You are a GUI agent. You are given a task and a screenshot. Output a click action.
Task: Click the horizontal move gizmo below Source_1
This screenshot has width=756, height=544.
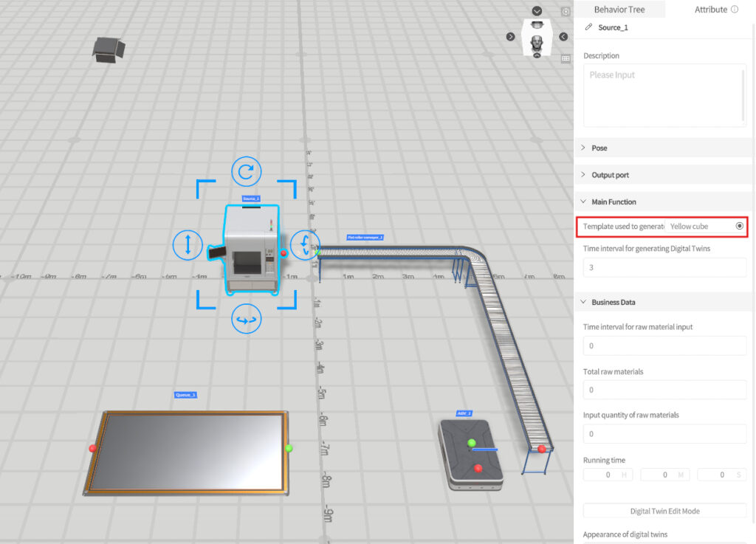247,319
